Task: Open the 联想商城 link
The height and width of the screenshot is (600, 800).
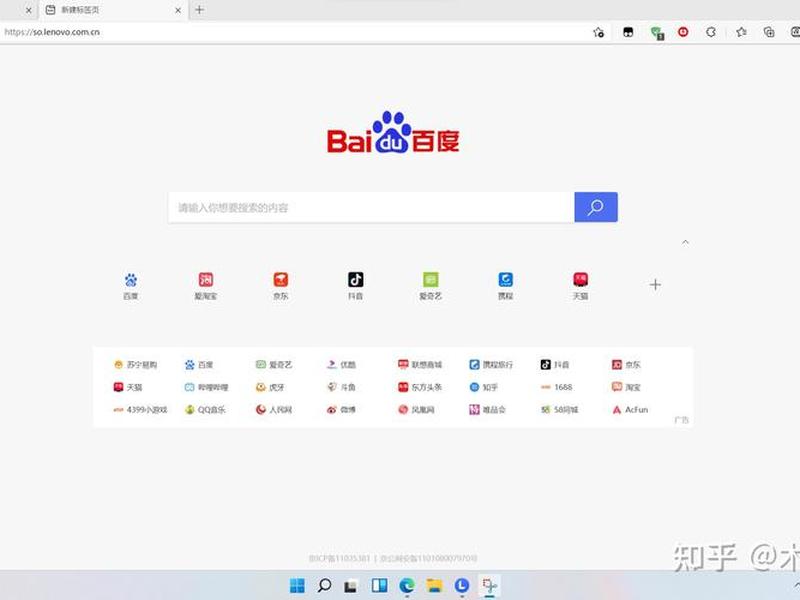Action: [x=420, y=364]
